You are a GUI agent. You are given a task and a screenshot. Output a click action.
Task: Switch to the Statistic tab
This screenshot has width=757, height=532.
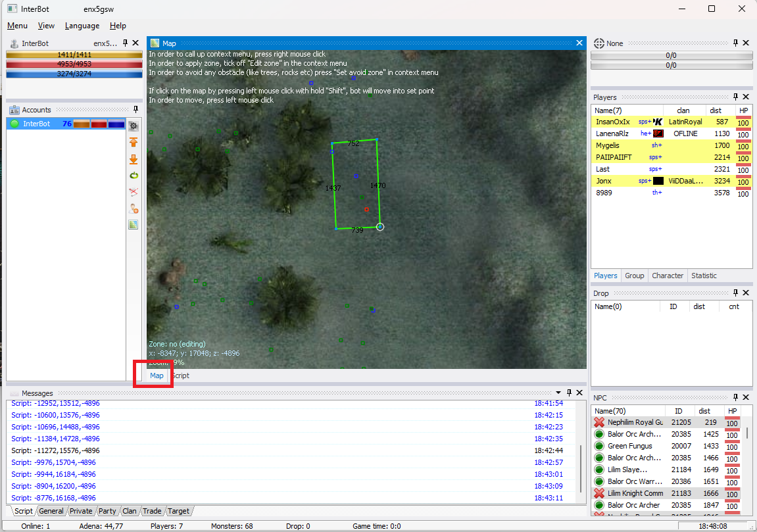click(x=704, y=276)
